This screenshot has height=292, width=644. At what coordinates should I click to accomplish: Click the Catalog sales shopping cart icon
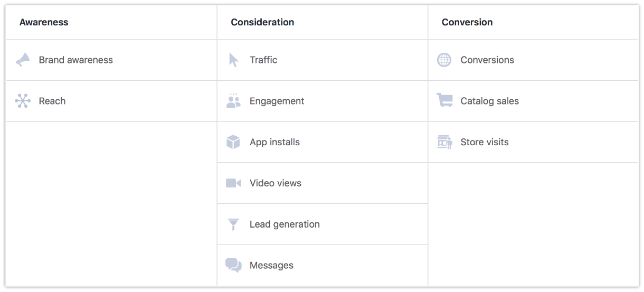click(x=444, y=100)
